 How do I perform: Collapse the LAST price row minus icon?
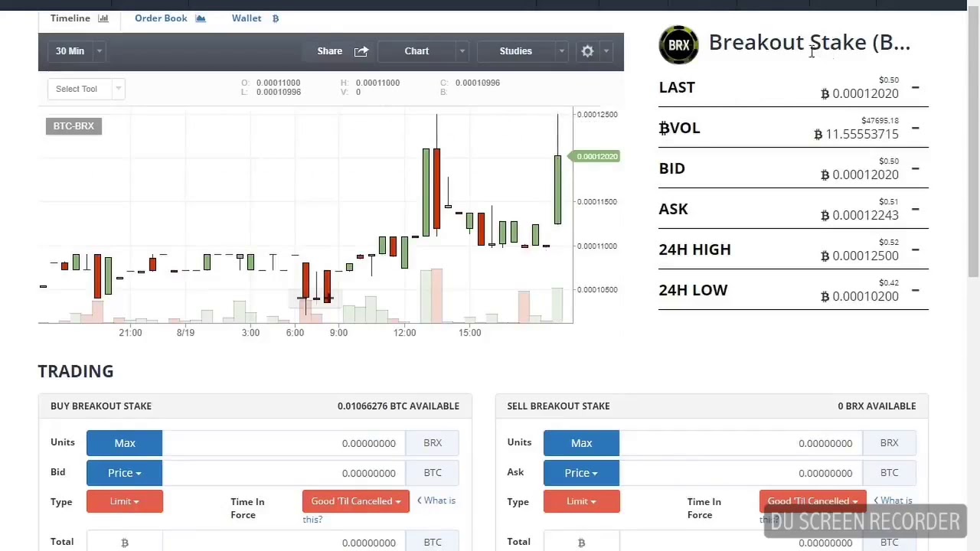coord(915,88)
